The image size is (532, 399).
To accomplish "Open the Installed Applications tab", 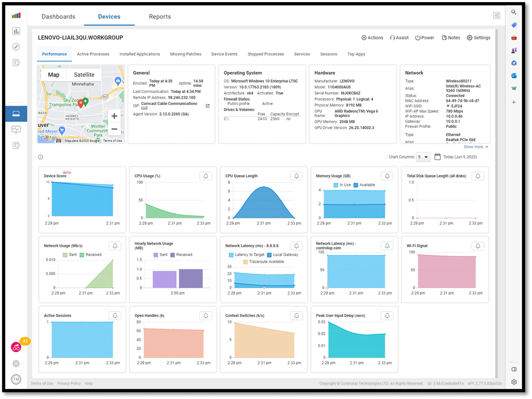I will coord(139,54).
